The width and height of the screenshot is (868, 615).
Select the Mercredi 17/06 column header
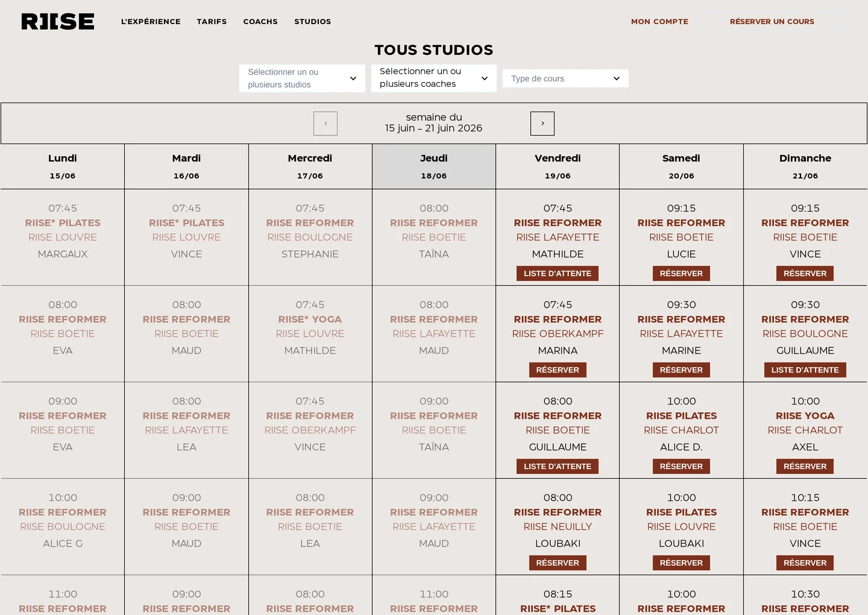point(310,166)
